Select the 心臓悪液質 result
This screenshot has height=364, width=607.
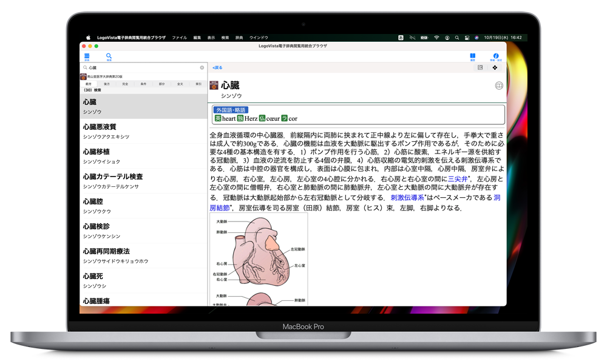click(143, 131)
